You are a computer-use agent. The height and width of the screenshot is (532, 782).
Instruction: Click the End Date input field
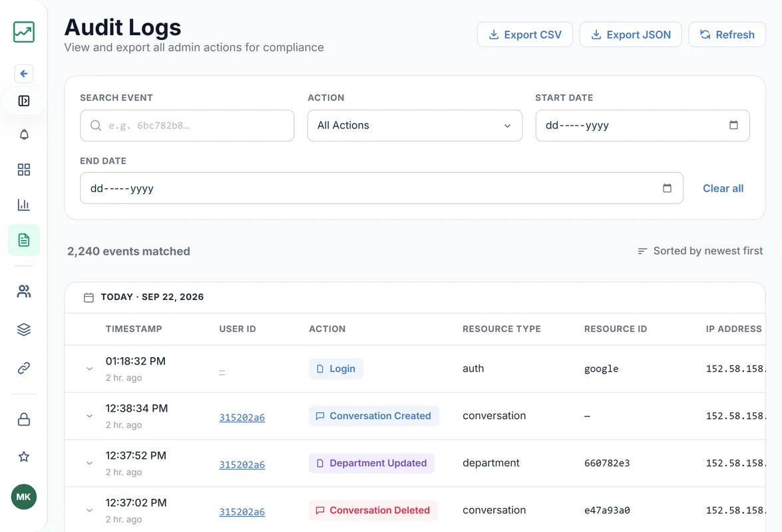(x=381, y=188)
